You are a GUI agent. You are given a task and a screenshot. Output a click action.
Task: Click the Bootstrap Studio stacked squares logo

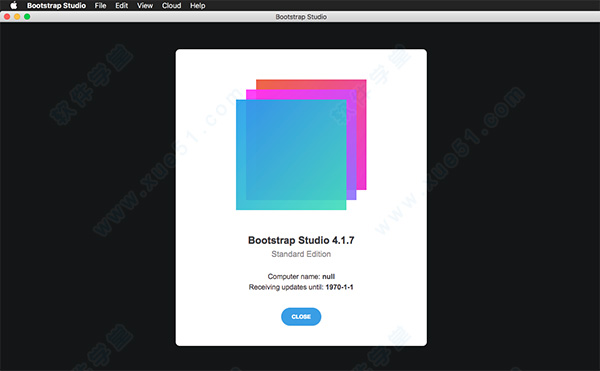coord(301,145)
